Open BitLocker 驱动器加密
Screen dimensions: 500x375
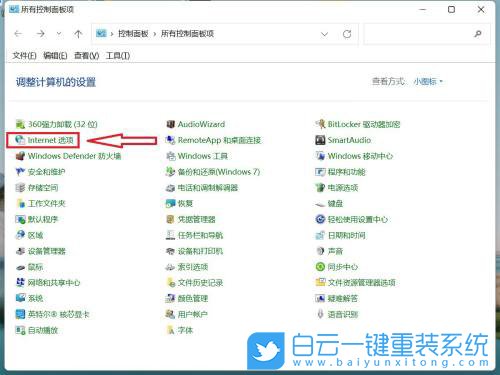click(358, 124)
